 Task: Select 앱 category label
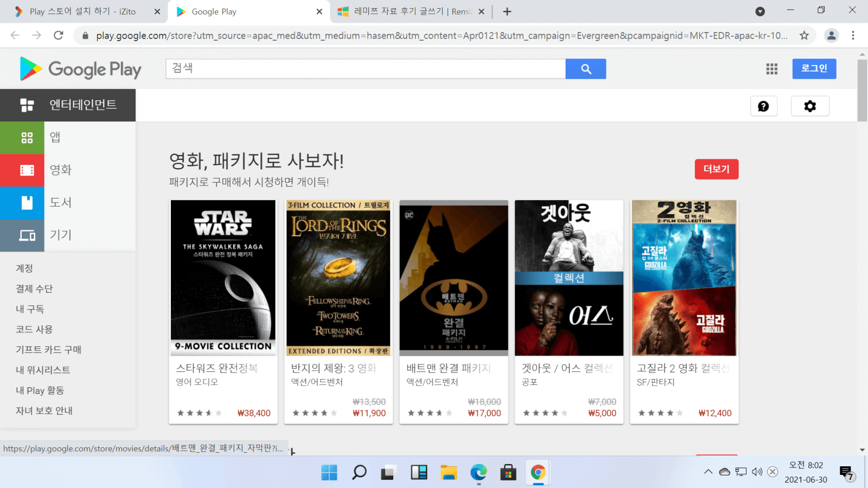click(55, 138)
